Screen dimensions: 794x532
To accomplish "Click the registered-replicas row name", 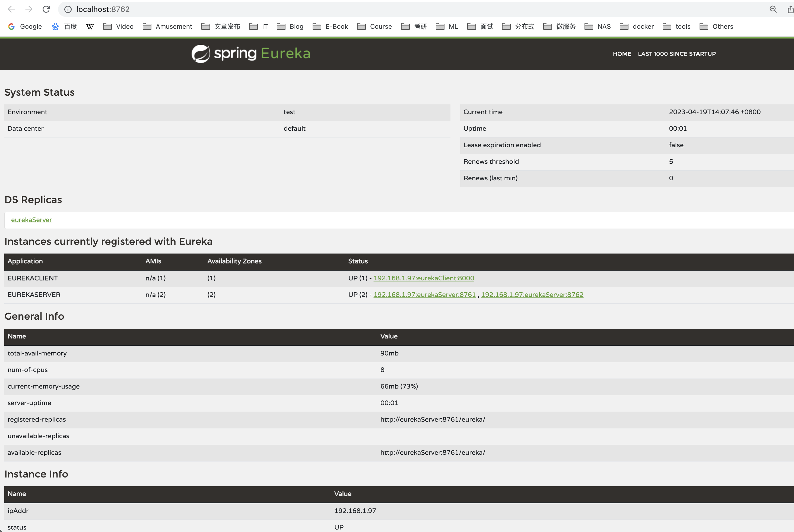I will point(37,419).
